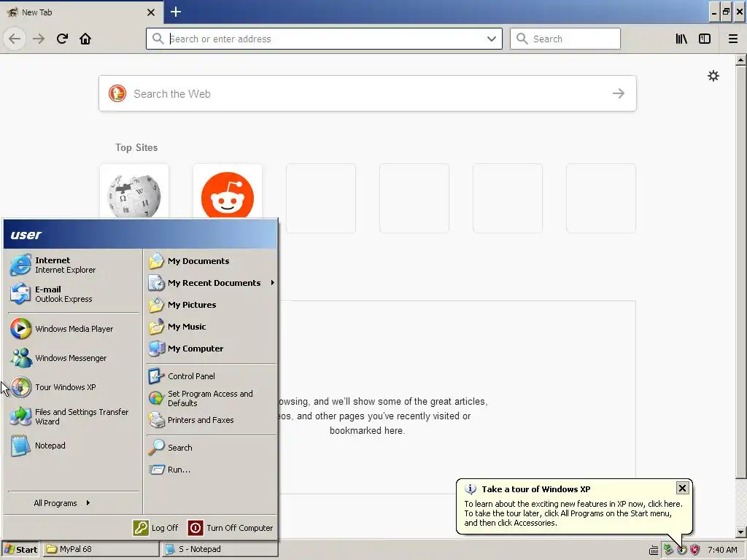This screenshot has width=747, height=560.
Task: Launch Notepad from Start menu
Action: coord(74,446)
